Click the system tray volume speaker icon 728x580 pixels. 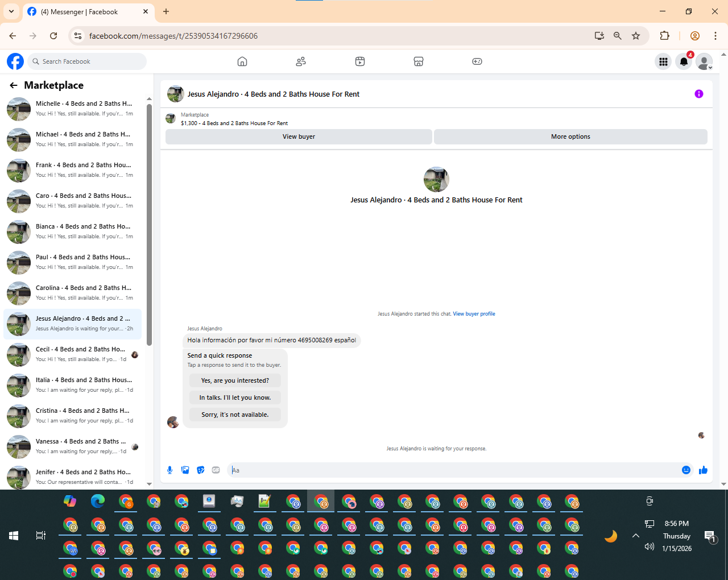pyautogui.click(x=650, y=547)
